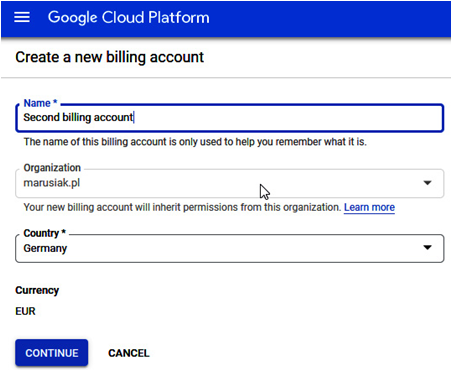Click the billing account name helper text
This screenshot has height=370, width=453.
pos(195,142)
